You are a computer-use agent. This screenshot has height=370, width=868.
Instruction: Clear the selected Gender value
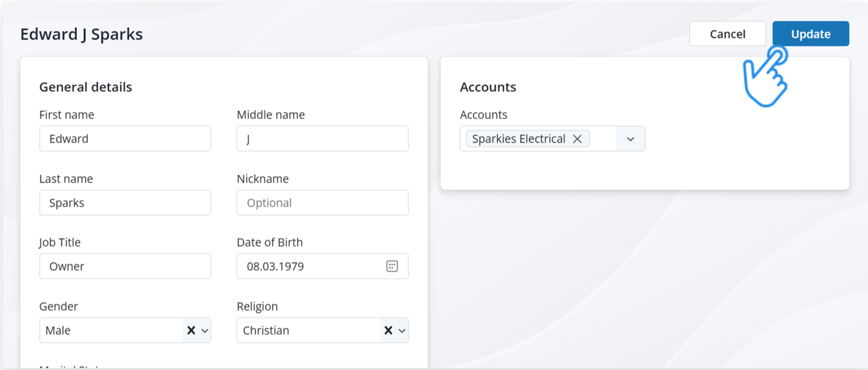click(x=192, y=330)
